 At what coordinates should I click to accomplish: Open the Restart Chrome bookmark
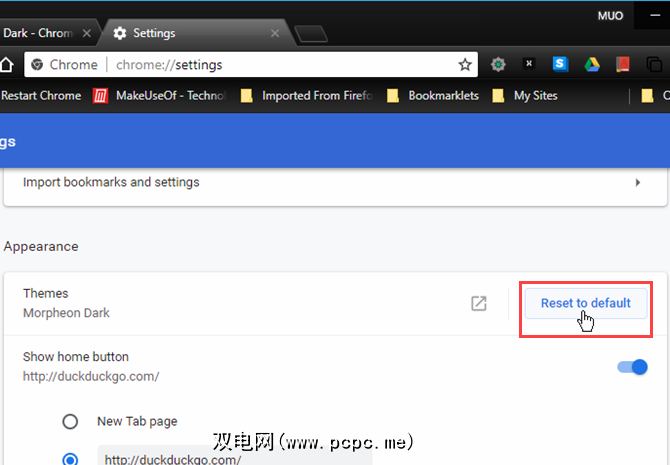[x=41, y=96]
